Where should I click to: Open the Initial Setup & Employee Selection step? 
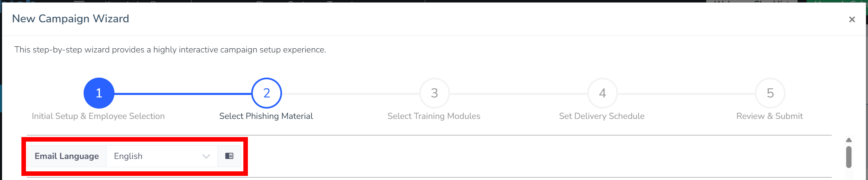tap(98, 116)
